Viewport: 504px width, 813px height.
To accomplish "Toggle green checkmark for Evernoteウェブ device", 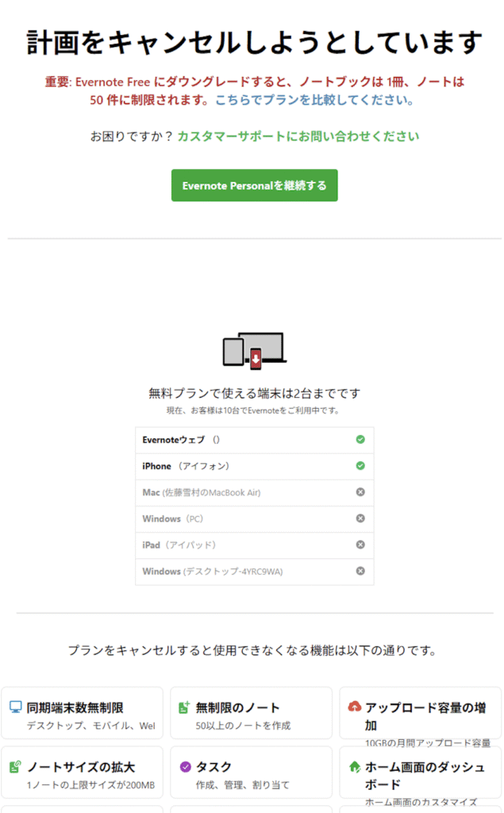I will (x=360, y=440).
